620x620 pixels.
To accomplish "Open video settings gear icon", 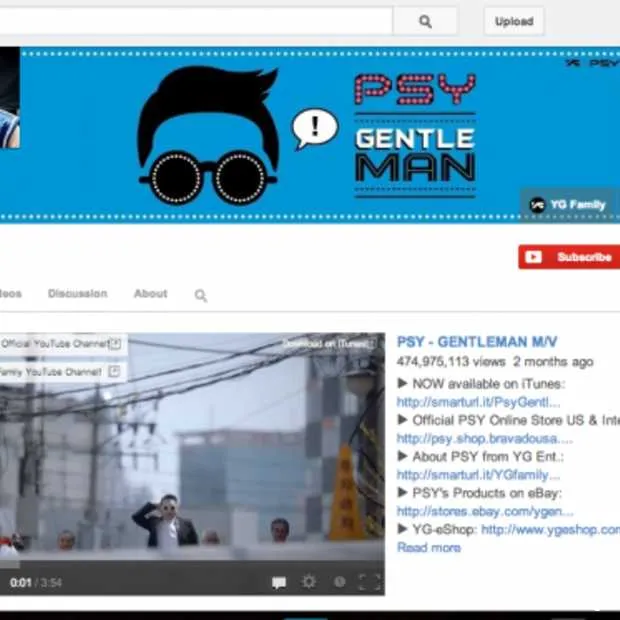I will 309,582.
